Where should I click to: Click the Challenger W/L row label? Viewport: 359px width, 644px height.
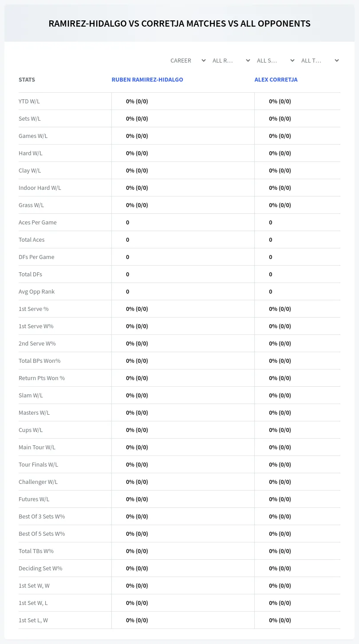pos(38,482)
